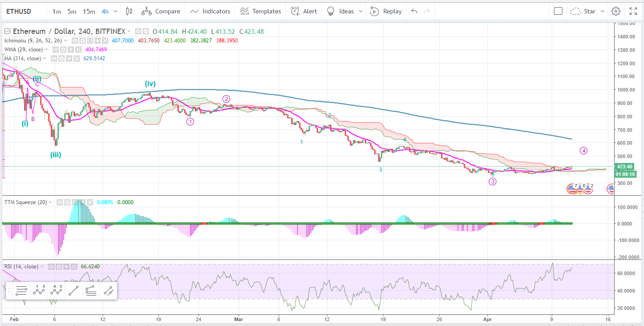644x326 pixels.
Task: Select the Fibonacci retracement drawing tool
Action: pyautogui.click(x=91, y=291)
